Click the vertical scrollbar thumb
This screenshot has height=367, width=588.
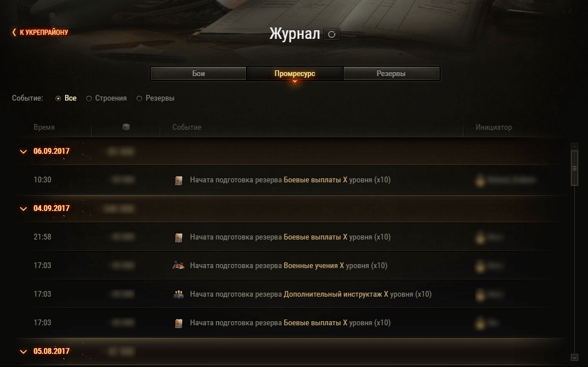click(574, 168)
